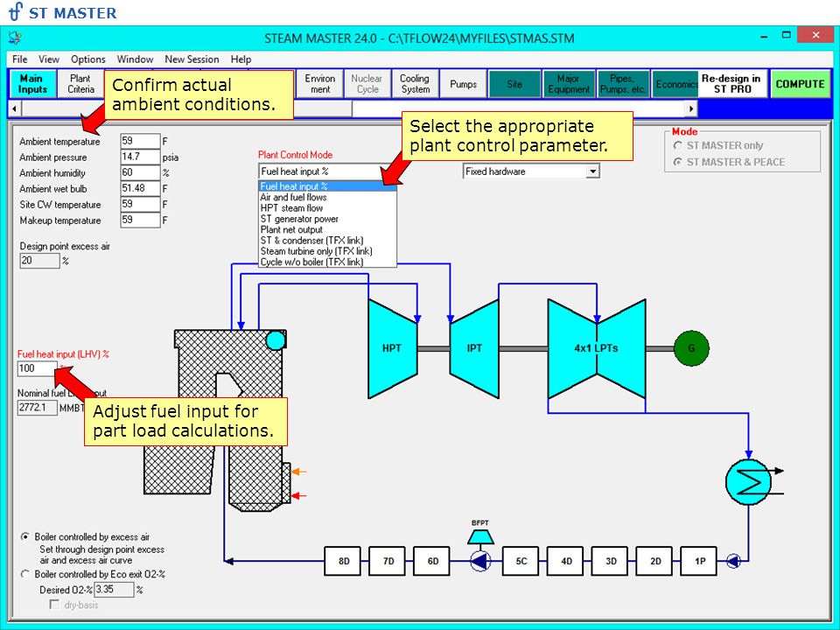This screenshot has height=630, width=840.
Task: Click the COMPUTE button
Action: coord(800,84)
